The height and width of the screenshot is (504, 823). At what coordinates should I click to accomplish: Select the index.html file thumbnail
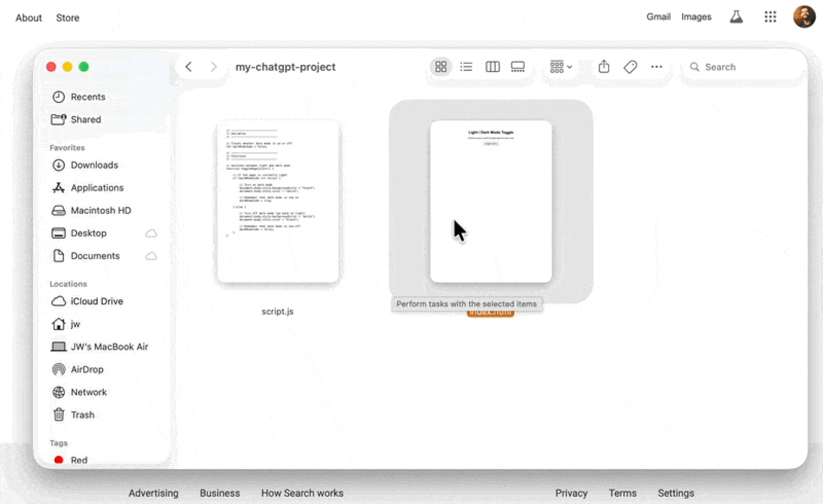coord(491,201)
